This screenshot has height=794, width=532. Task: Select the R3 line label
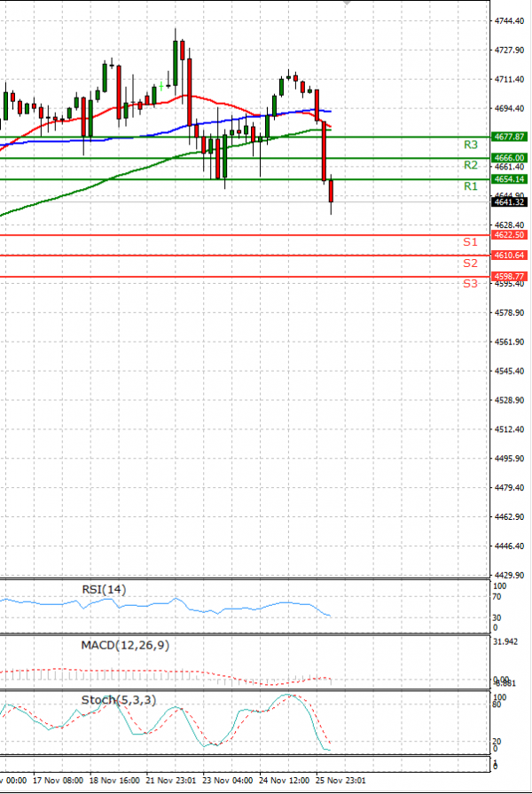coord(471,145)
